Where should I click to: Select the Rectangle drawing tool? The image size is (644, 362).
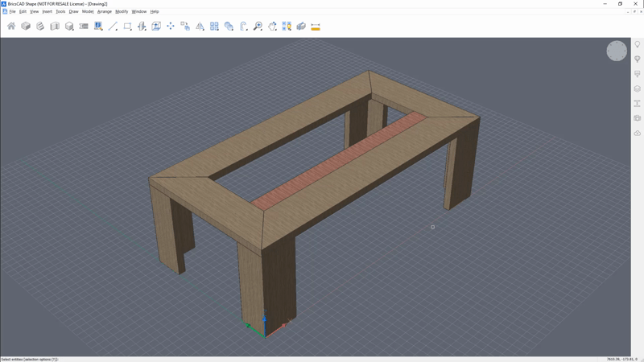pos(127,27)
